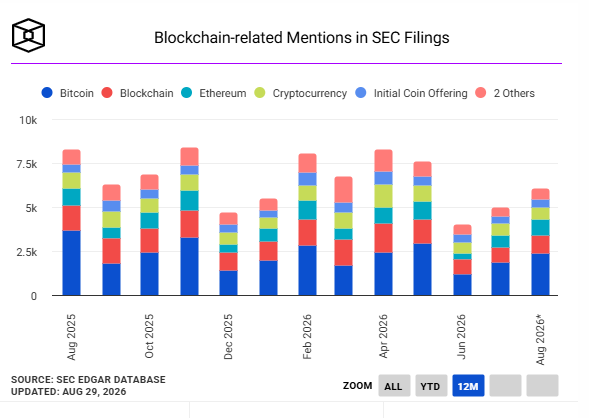
Task: Toggle Bitcoin series via blue legend dot
Action: pos(47,93)
